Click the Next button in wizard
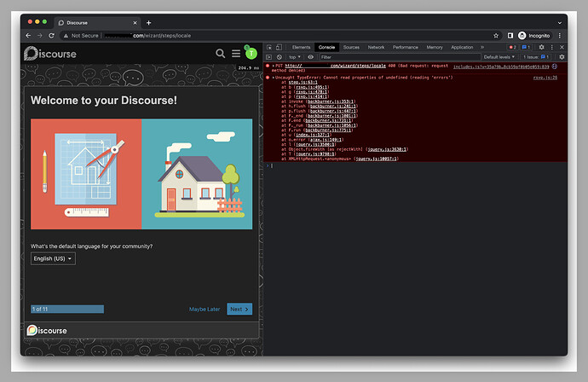 (239, 310)
